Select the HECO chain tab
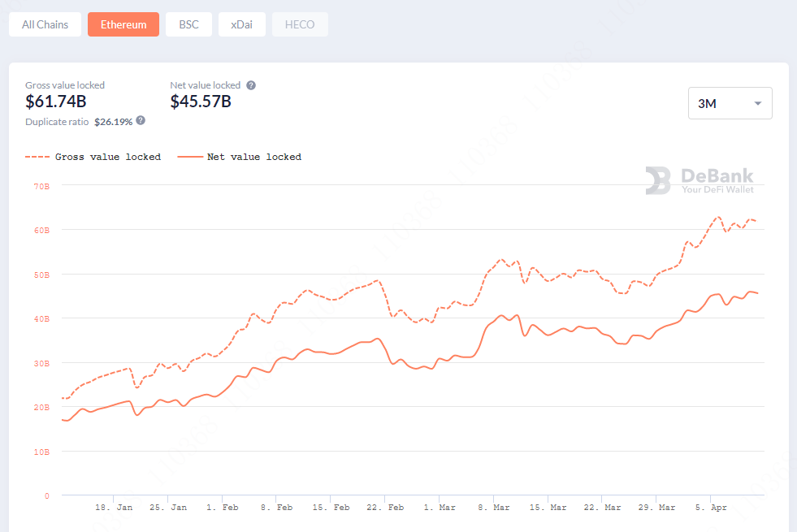 tap(300, 24)
